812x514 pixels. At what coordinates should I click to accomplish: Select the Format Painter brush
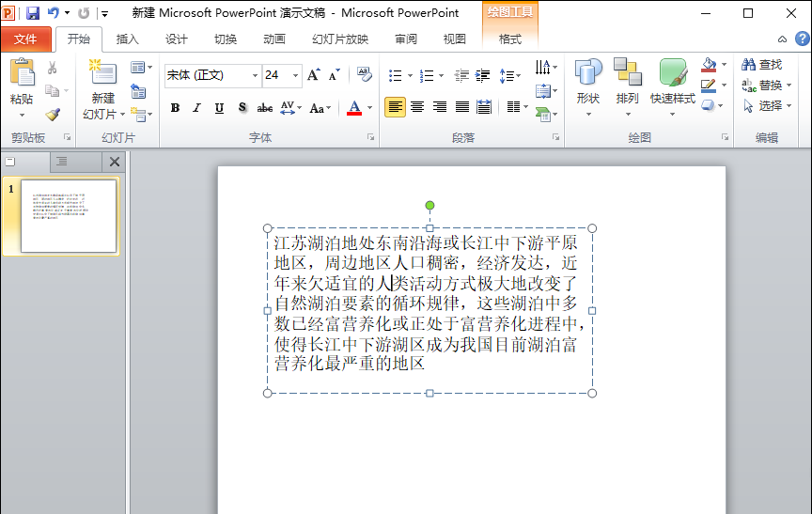pyautogui.click(x=53, y=115)
